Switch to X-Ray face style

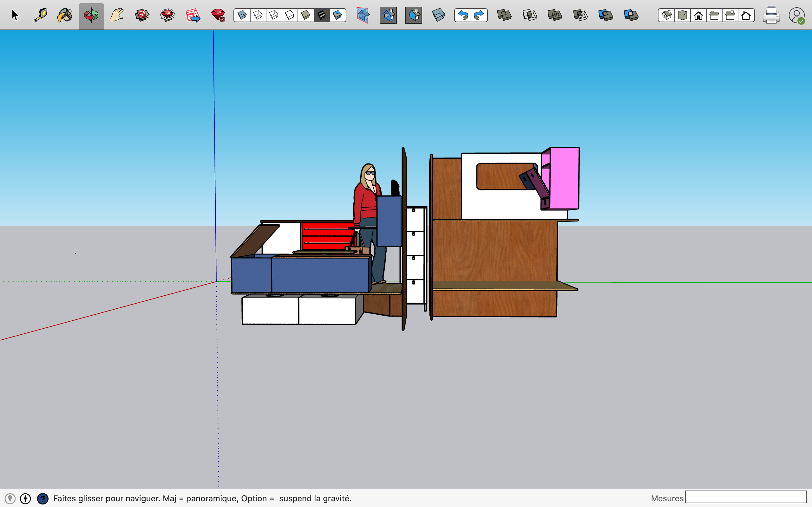click(x=242, y=15)
